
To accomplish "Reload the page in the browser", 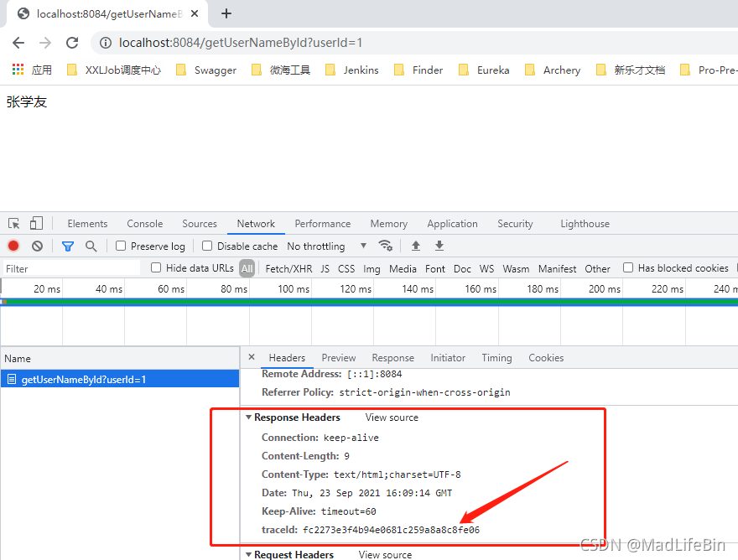I will tap(72, 43).
